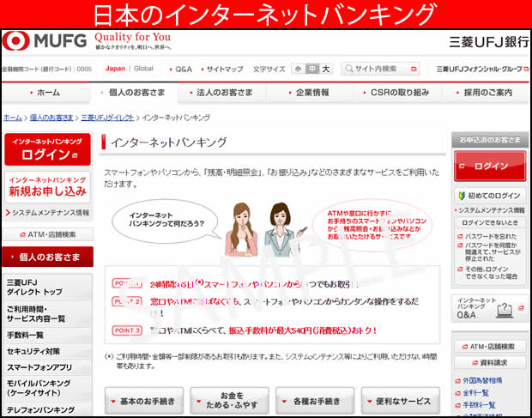Open テレフォンバンキング menu item
Screen dimensions: 532x418
[x=47, y=409]
